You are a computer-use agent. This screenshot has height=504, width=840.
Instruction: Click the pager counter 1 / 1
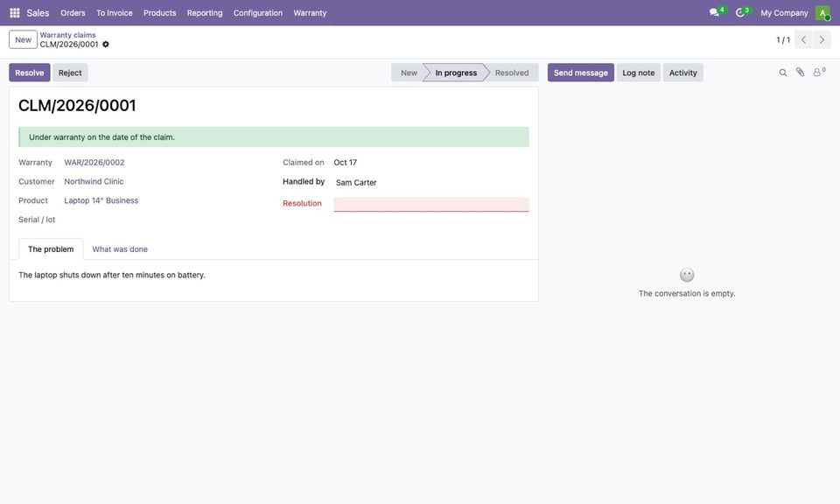pyautogui.click(x=783, y=39)
